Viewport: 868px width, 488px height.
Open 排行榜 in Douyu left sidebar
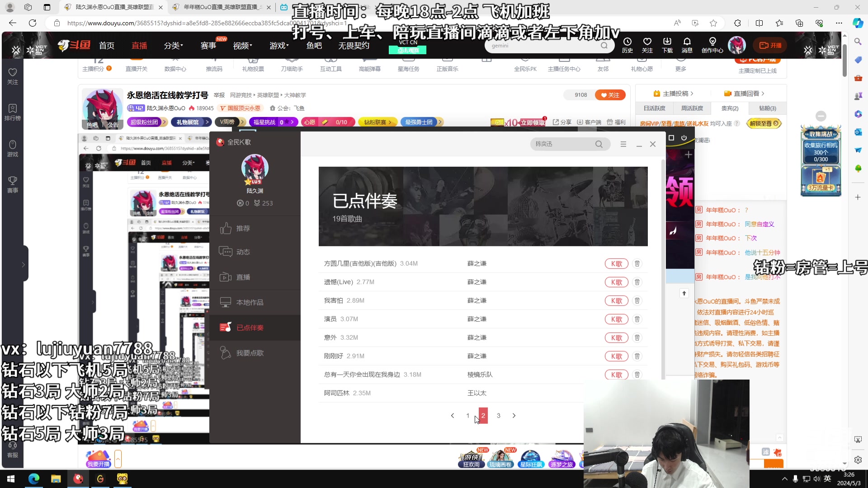coord(13,113)
